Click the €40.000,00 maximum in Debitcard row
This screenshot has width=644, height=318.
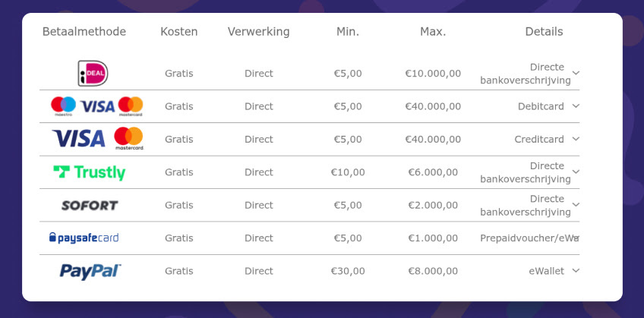coord(433,106)
